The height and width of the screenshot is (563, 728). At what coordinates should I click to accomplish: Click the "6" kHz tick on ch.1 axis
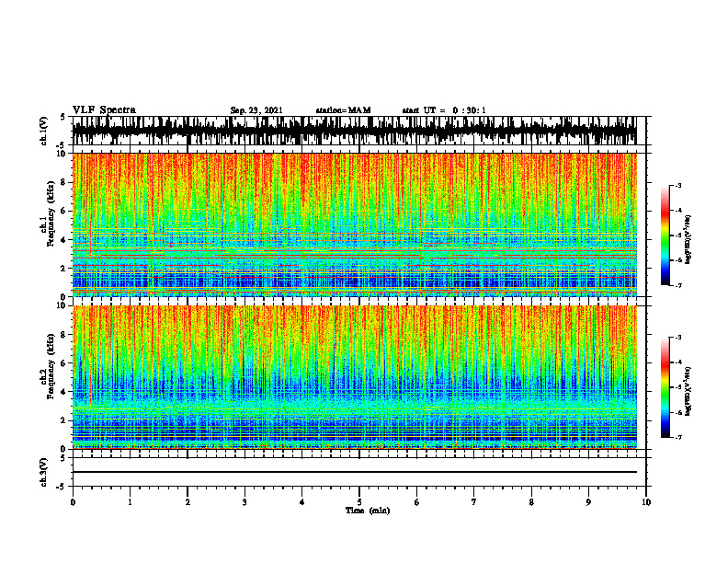pyautogui.click(x=63, y=211)
